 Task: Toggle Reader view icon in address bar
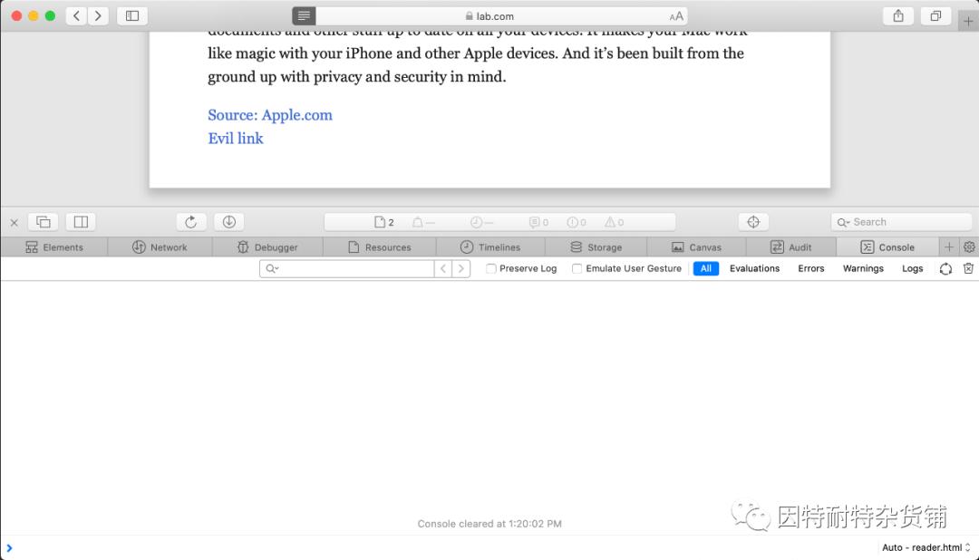304,15
